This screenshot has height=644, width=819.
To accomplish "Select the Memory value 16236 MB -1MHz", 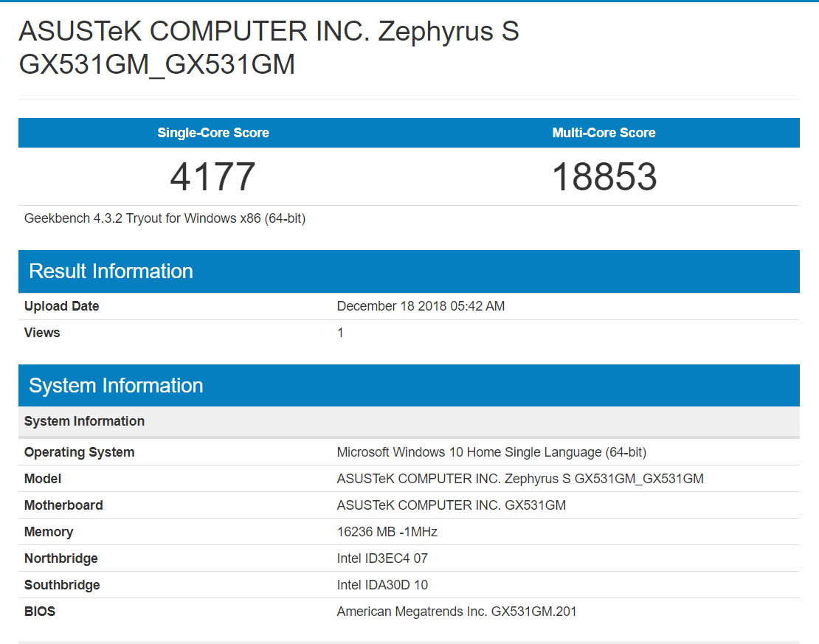I will tap(387, 532).
